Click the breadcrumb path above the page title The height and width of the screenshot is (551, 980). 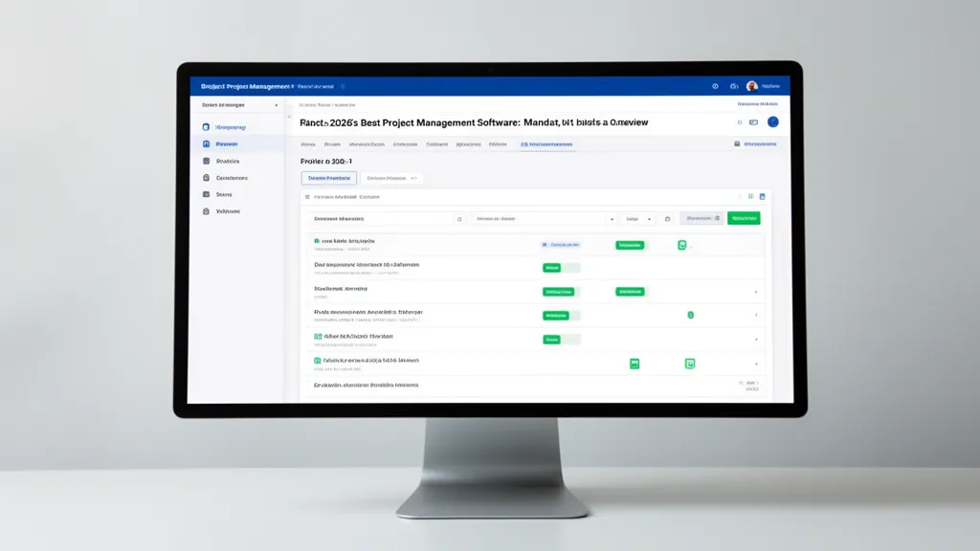point(327,105)
